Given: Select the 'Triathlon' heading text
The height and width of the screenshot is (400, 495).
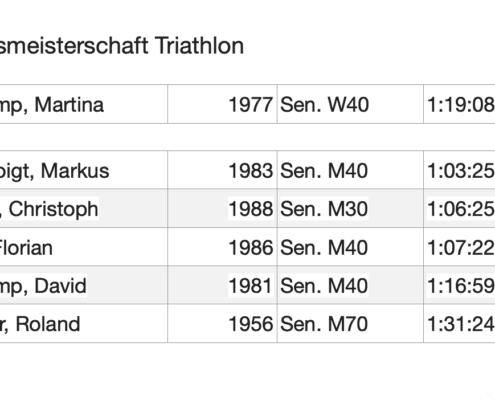Looking at the screenshot, I should [x=199, y=46].
